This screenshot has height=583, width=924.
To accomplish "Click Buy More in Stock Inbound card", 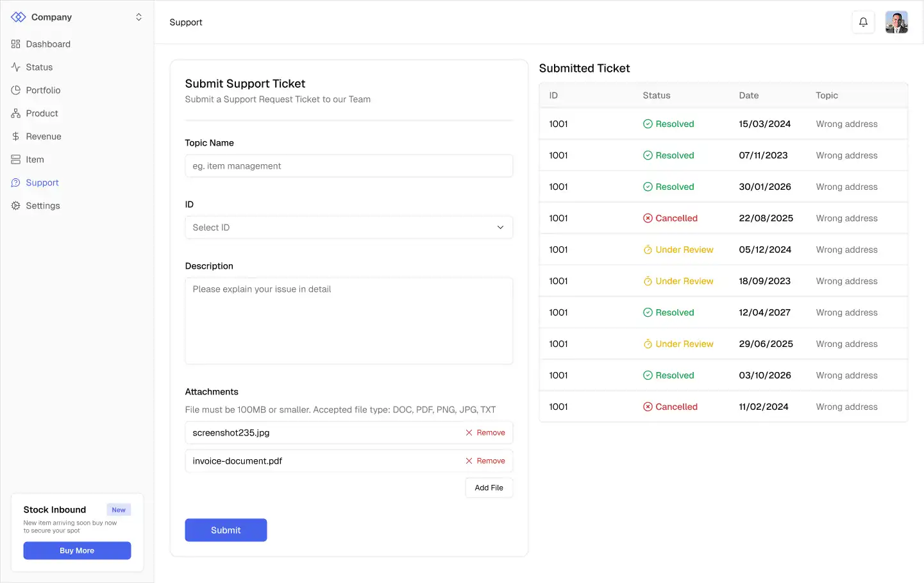I will point(77,551).
